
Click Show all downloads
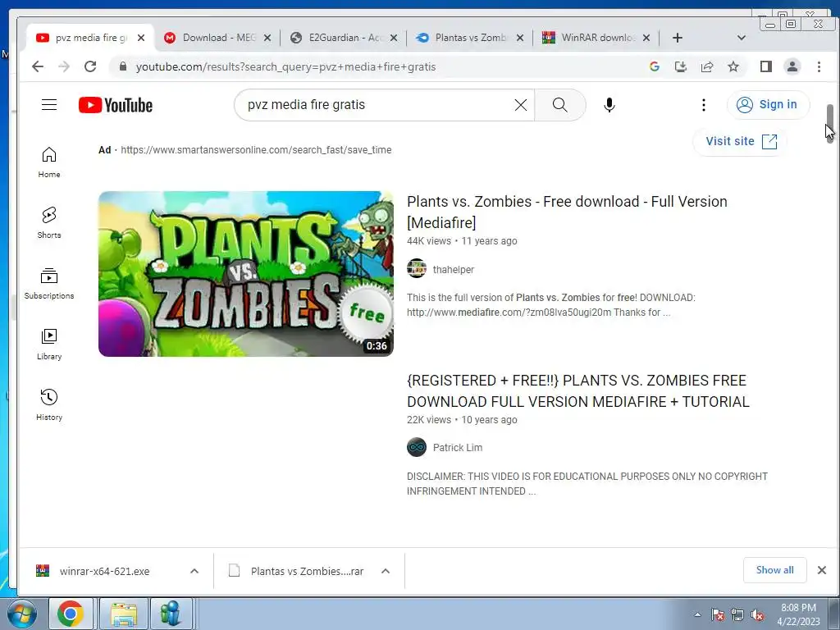pos(774,570)
